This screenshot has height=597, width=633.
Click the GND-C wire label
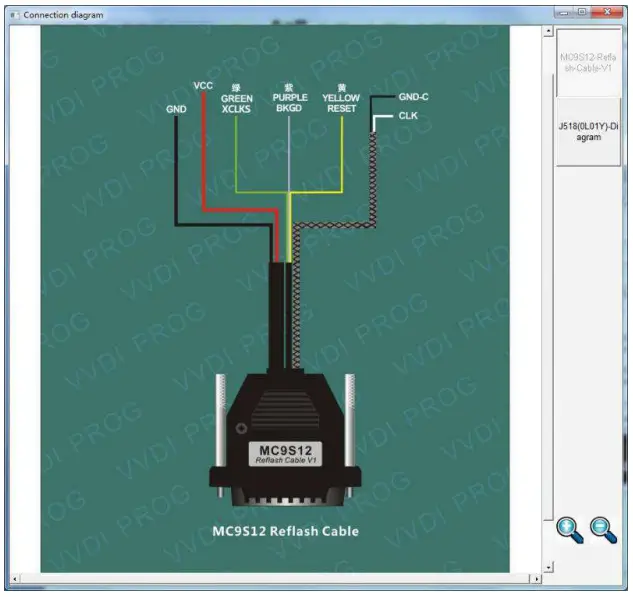(413, 97)
